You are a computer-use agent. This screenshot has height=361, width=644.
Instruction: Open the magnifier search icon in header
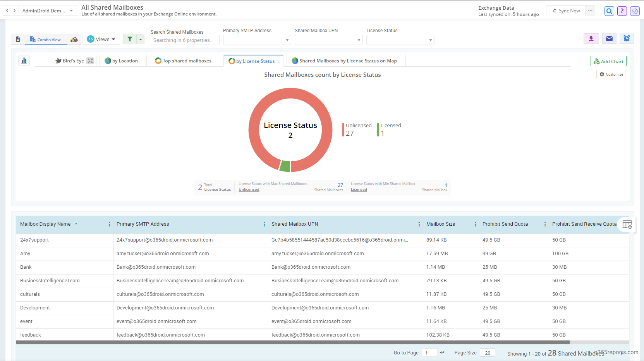coord(609,11)
